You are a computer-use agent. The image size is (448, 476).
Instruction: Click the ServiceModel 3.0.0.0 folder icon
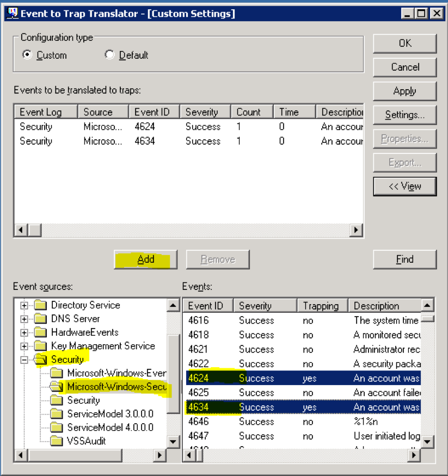click(x=57, y=414)
